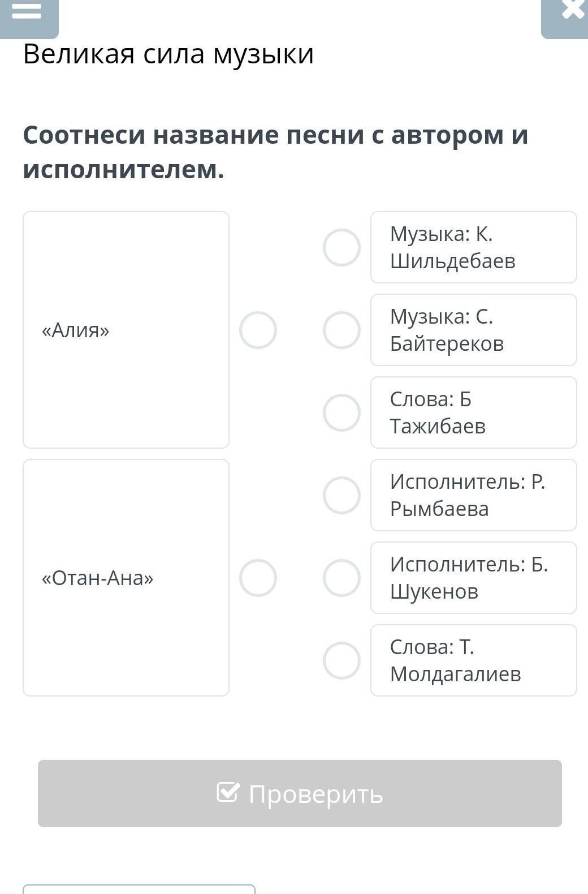Image resolution: width=588 pixels, height=894 pixels.
Task: Click the Музыка: К. Шильдебаев answer box
Action: [473, 247]
